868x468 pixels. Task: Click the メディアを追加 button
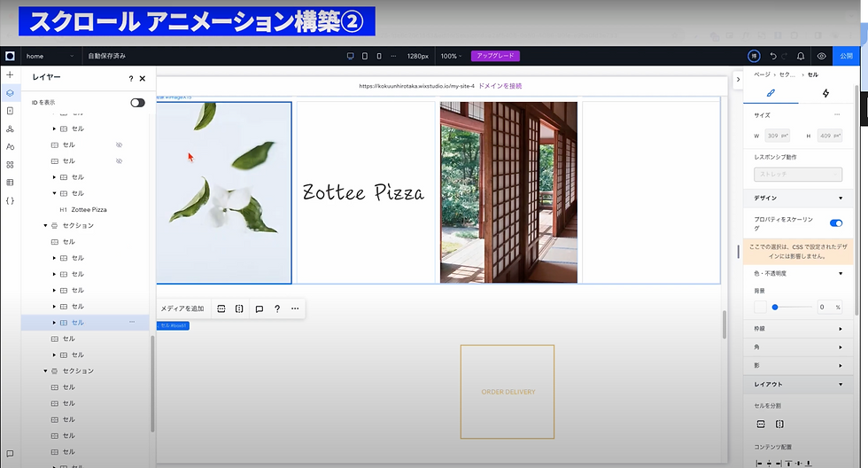coord(182,308)
